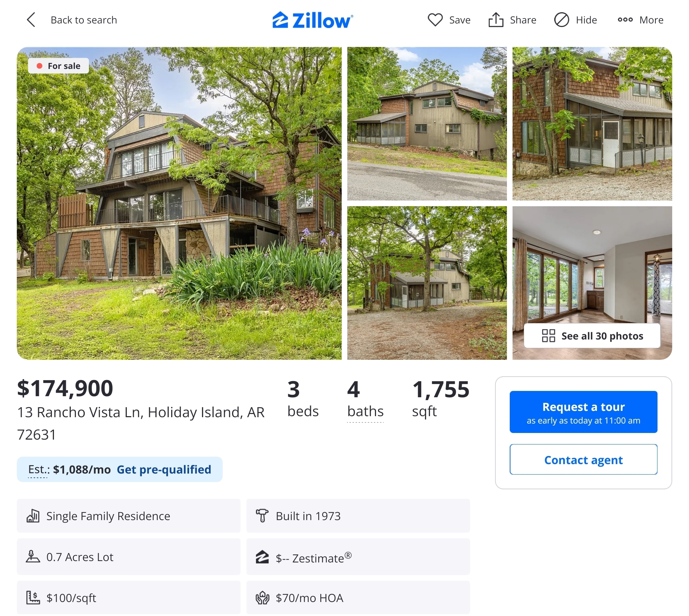Open the main front house photo

179,203
